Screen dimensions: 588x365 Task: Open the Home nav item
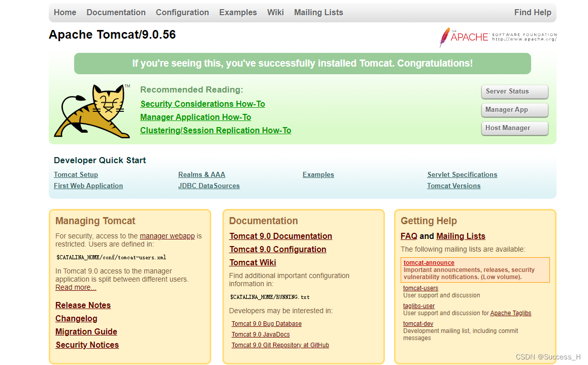pos(65,12)
